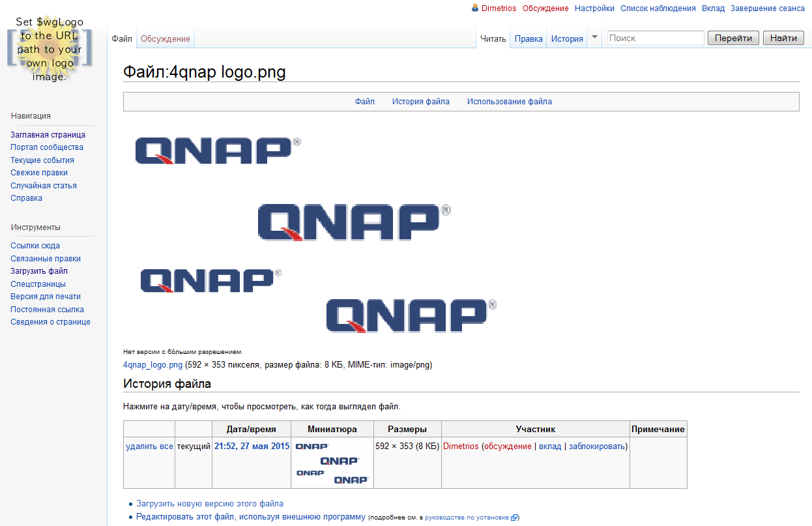Image resolution: width=812 pixels, height=526 pixels.
Task: Click external link icon after руководстве по установке
Action: 514,518
